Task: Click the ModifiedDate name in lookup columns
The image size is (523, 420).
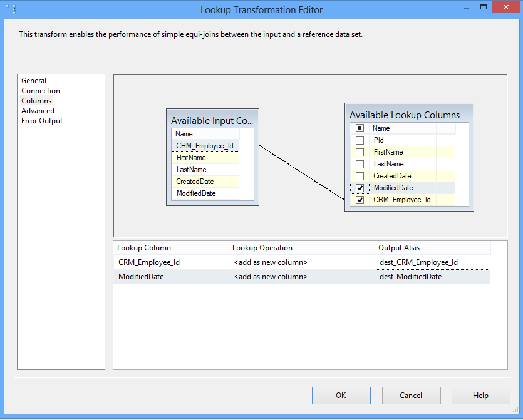Action: [402, 188]
